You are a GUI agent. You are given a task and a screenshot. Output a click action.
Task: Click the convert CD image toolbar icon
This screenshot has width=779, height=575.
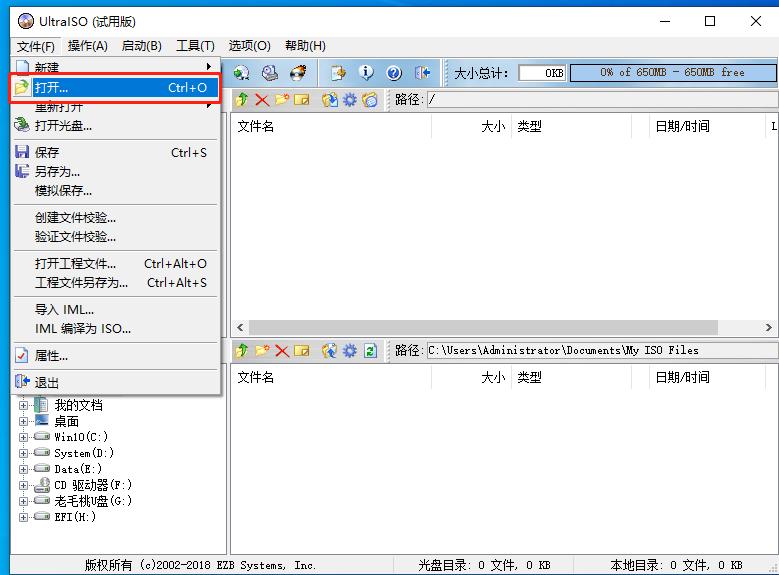242,73
